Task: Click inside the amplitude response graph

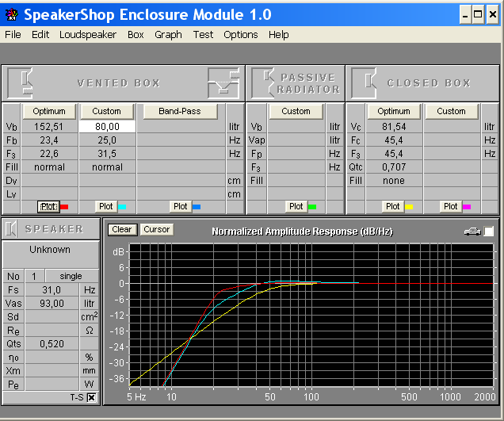Action: (311, 315)
